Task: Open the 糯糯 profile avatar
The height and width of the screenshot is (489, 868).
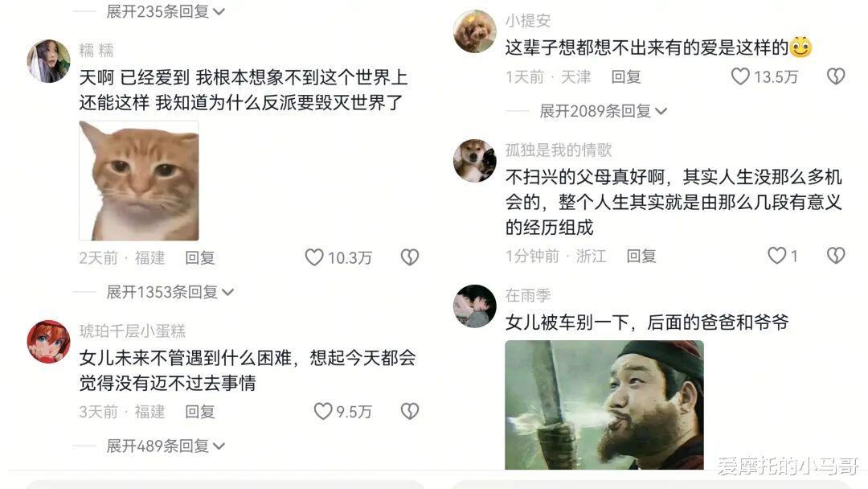Action: pos(49,61)
